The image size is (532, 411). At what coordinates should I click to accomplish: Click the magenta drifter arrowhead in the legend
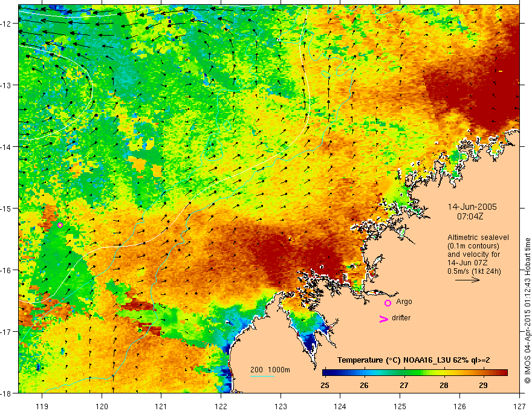(x=383, y=319)
